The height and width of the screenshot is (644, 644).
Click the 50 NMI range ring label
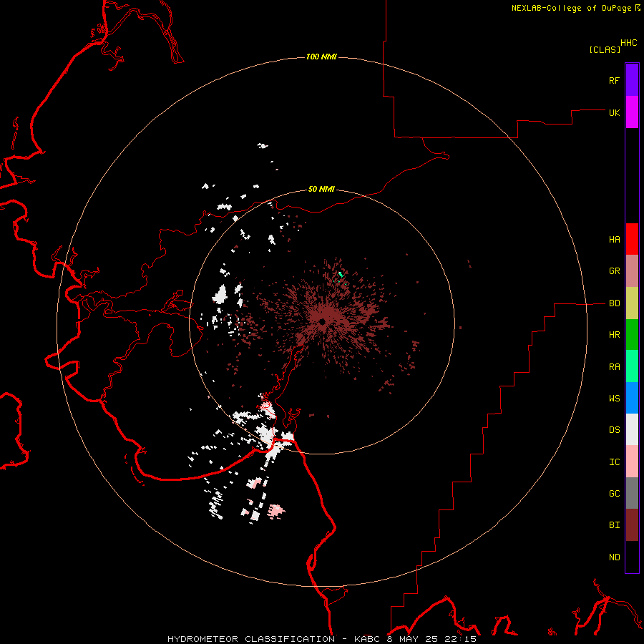point(321,189)
